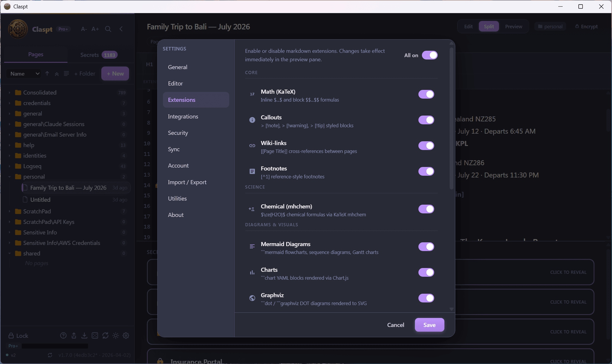The image size is (612, 364).
Task: Click the Encrypt button
Action: (586, 26)
